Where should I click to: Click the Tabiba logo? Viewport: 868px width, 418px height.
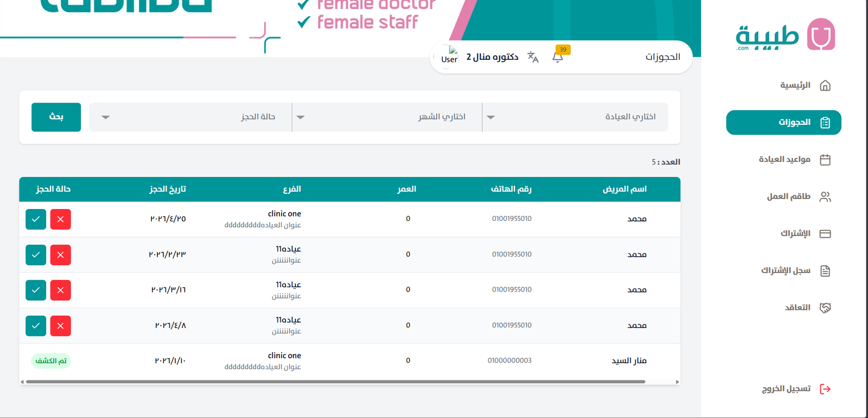(785, 35)
